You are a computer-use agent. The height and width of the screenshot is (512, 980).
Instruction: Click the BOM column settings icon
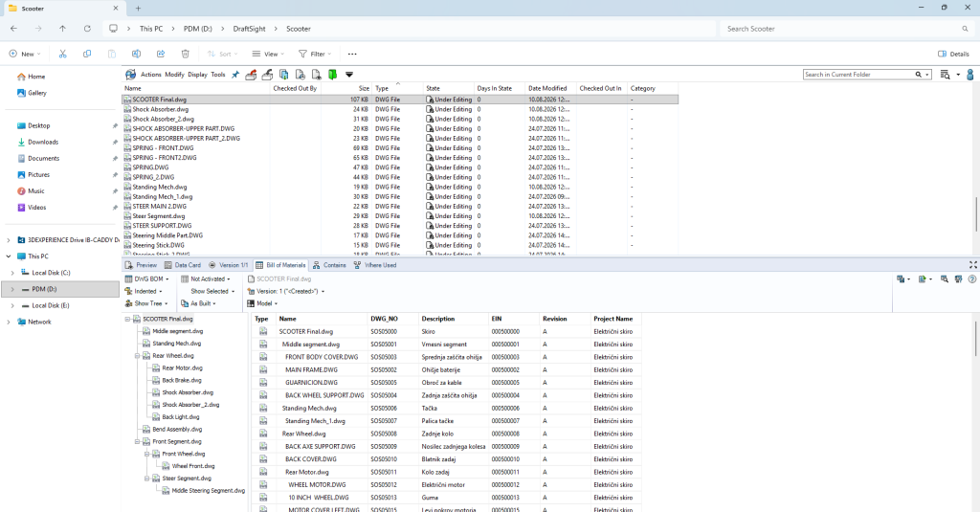click(958, 278)
